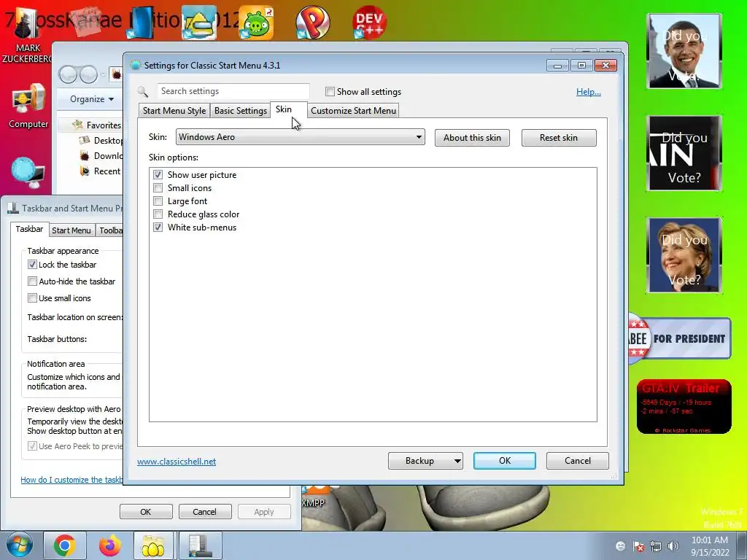The height and width of the screenshot is (560, 747).
Task: Launch the Bad Piggies desktop shortcut
Action: [257, 23]
